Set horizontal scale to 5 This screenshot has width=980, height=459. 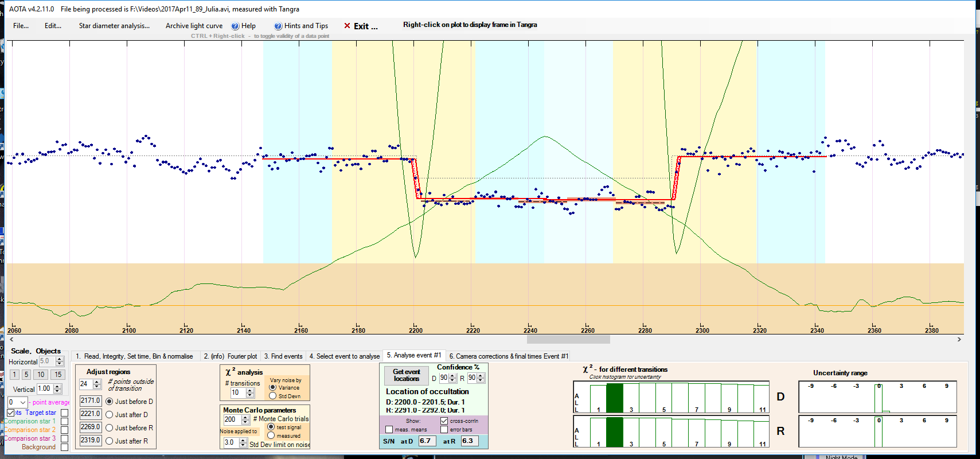click(x=26, y=375)
